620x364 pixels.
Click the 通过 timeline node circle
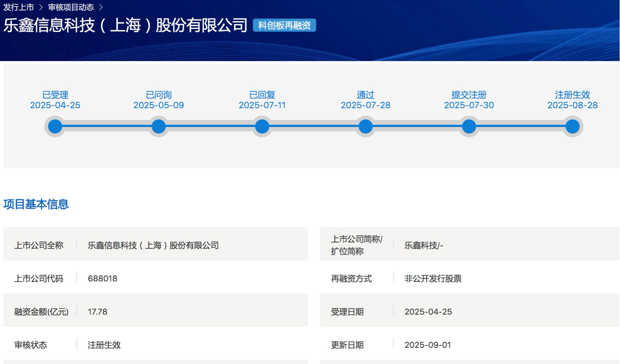pyautogui.click(x=365, y=127)
